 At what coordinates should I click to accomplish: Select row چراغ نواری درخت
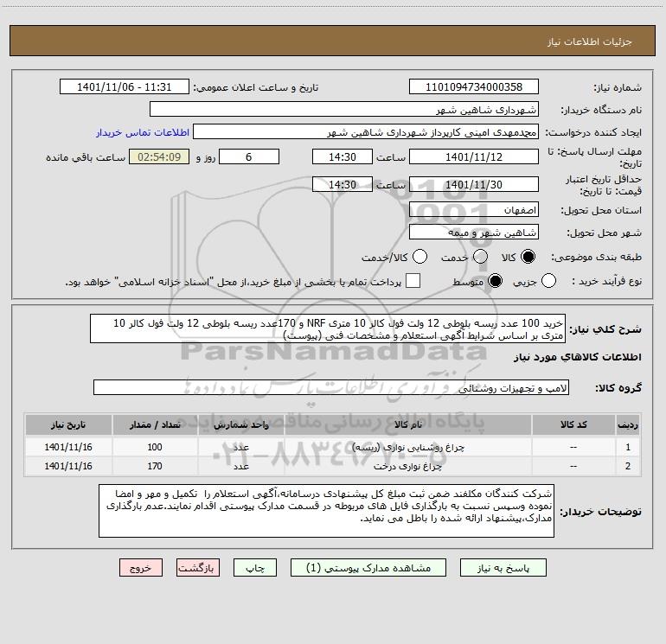point(333,466)
